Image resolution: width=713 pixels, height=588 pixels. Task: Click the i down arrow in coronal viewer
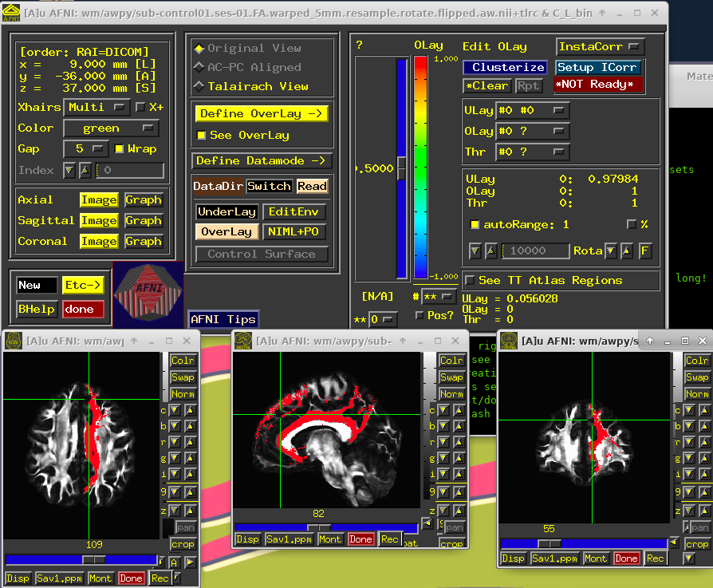pyautogui.click(x=689, y=474)
